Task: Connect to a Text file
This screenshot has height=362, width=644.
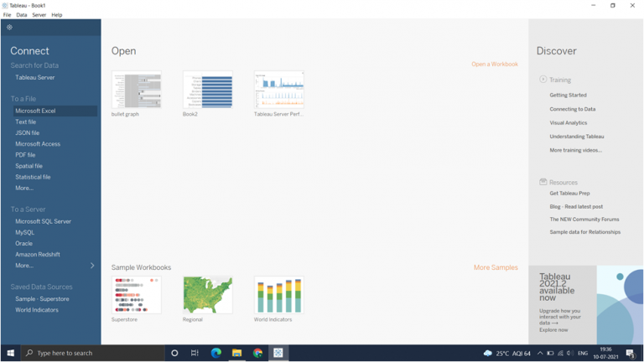Action: point(25,122)
